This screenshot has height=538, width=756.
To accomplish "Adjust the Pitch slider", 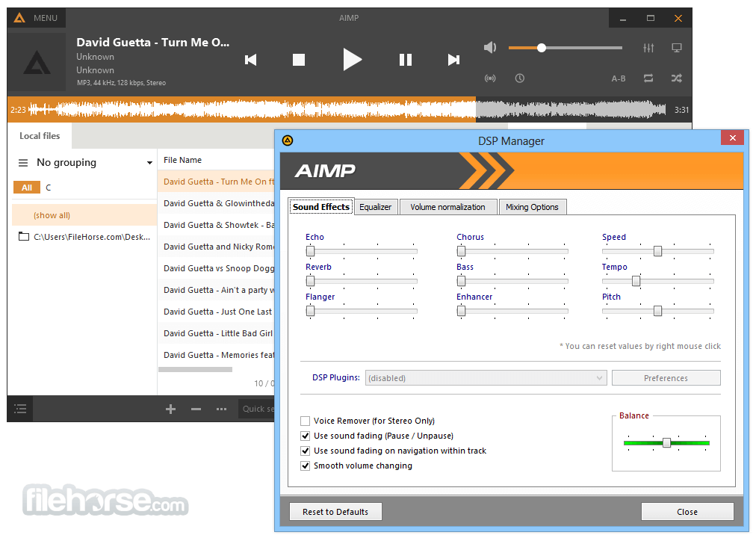I will click(x=658, y=311).
